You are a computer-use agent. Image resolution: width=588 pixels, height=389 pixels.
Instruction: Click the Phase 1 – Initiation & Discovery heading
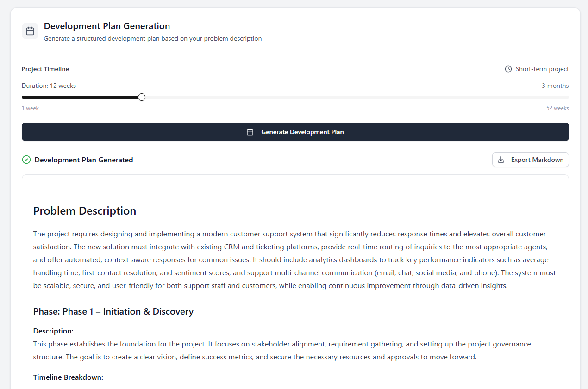pos(113,311)
